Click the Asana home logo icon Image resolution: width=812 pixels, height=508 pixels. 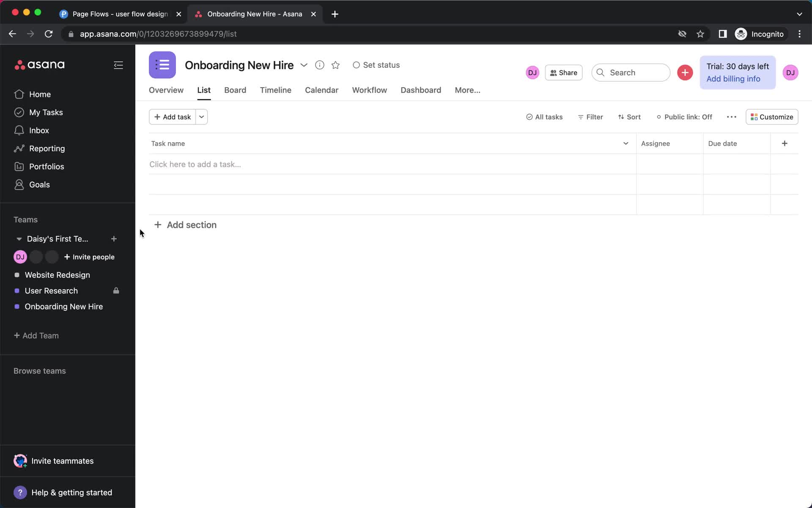click(39, 64)
